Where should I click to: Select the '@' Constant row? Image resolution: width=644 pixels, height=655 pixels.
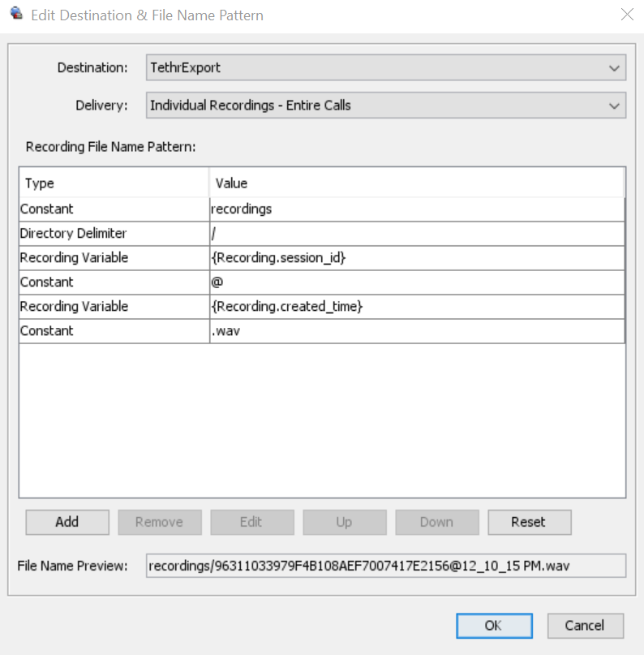(x=321, y=282)
